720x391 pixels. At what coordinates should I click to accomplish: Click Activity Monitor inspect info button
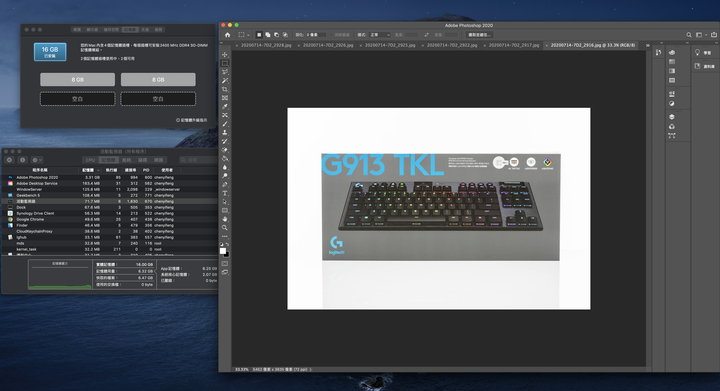coord(22,160)
